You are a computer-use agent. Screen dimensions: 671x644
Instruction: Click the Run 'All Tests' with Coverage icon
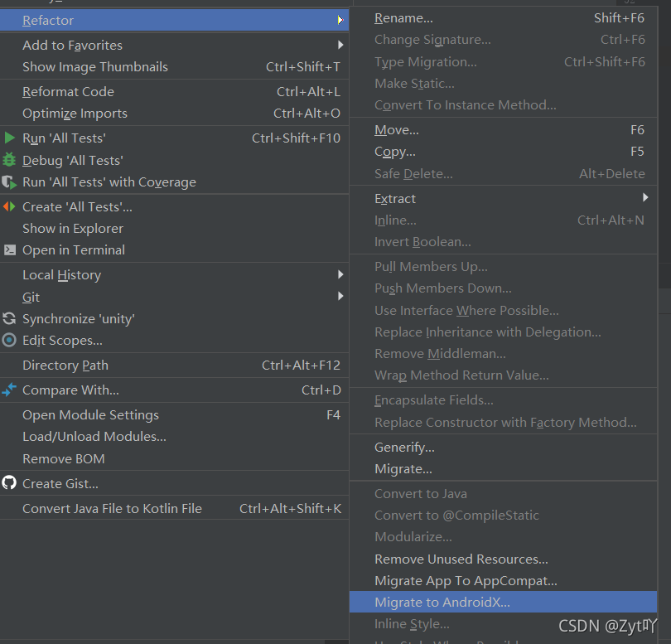pyautogui.click(x=10, y=182)
